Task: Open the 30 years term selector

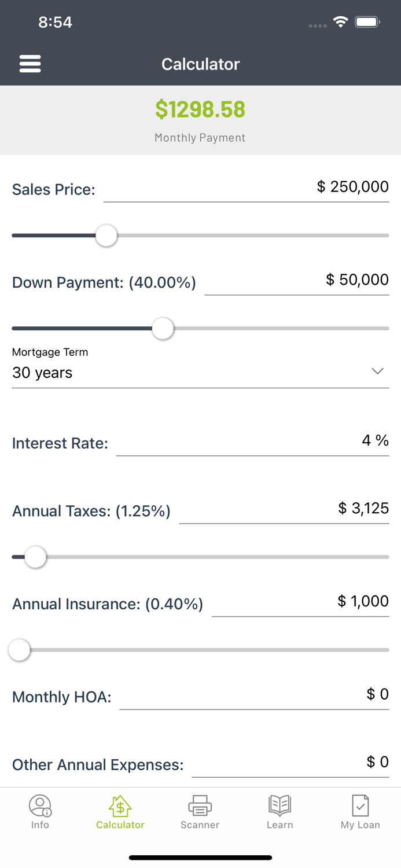Action: click(42, 373)
